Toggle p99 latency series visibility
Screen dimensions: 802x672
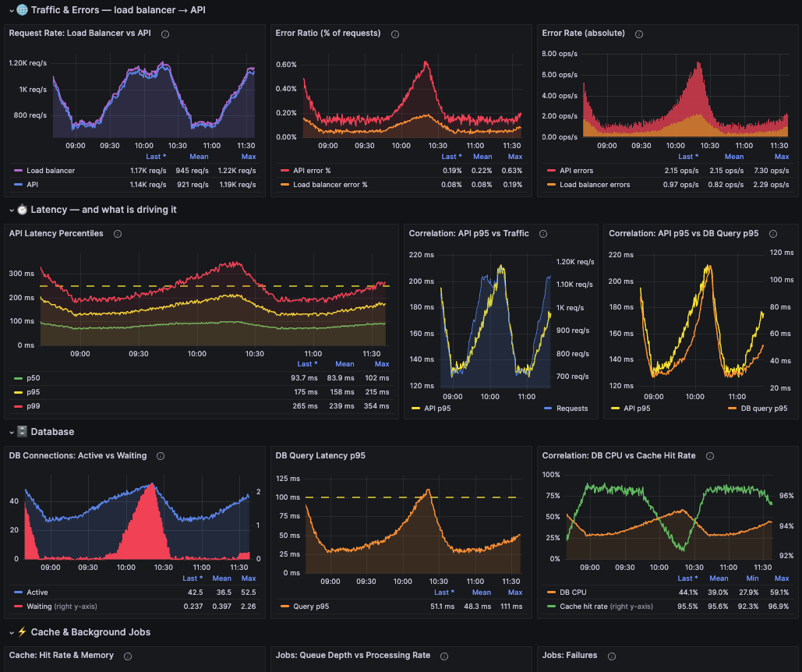coord(34,406)
